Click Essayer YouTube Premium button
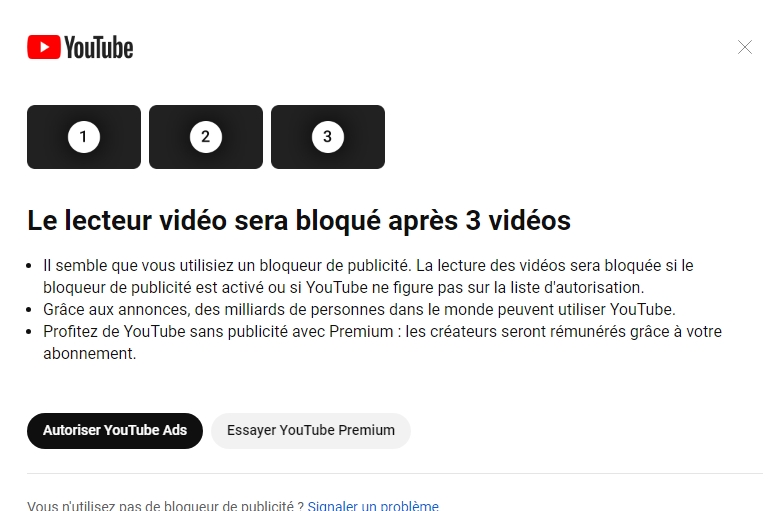Image resolution: width=777 pixels, height=511 pixels. (x=311, y=431)
